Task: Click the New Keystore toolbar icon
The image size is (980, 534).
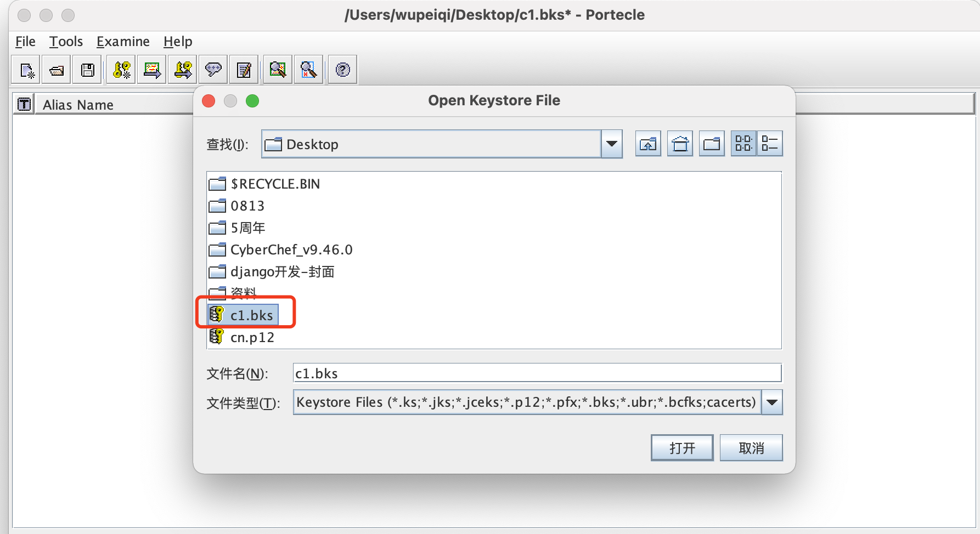Action: (x=26, y=70)
